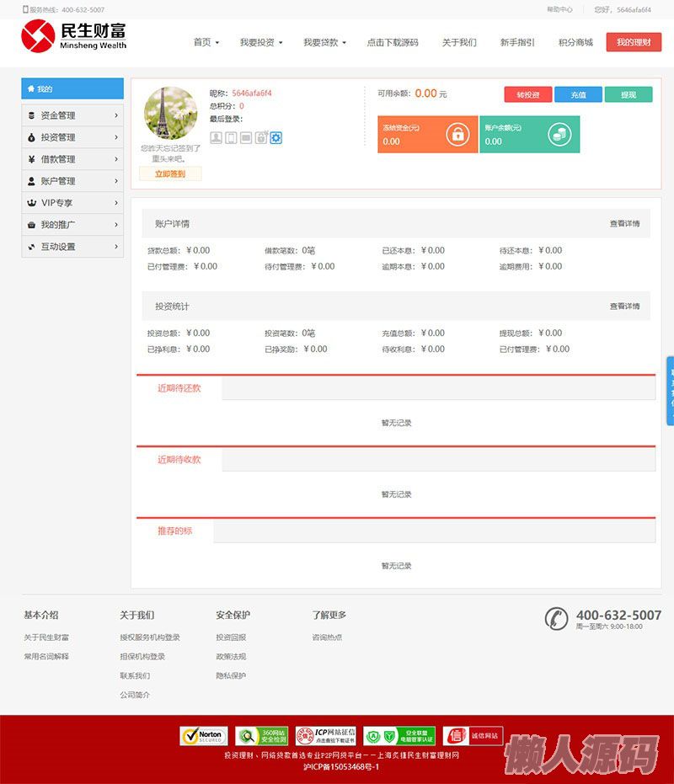
Task: Open the 联系我们 footer link
Action: coord(135,675)
